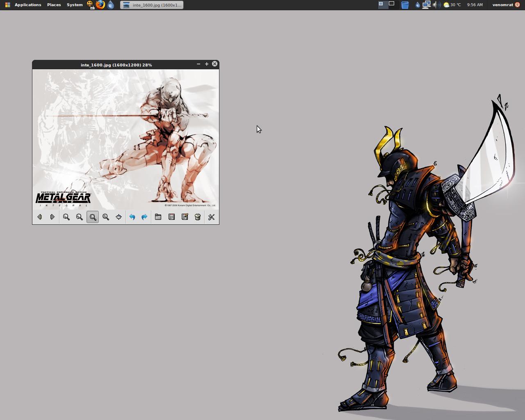Open the 9:56 AM clock calendar
This screenshot has height=420, width=525.
(475, 5)
